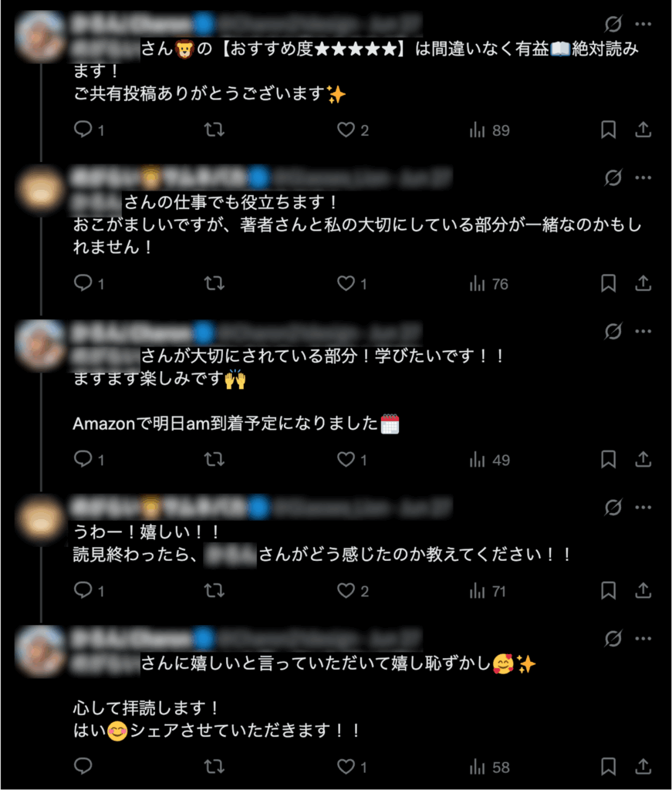672x790 pixels.
Task: Bookmark the last post in thread
Action: point(608,766)
